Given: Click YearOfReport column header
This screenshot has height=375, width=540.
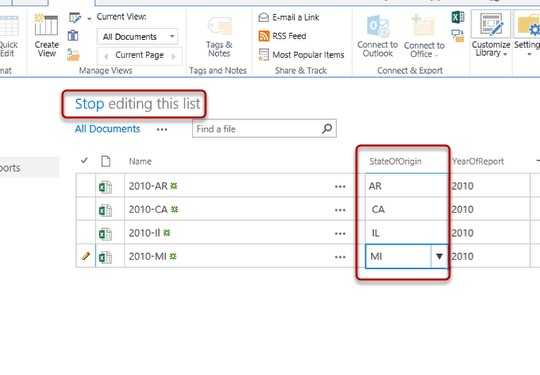Looking at the screenshot, I should [478, 162].
